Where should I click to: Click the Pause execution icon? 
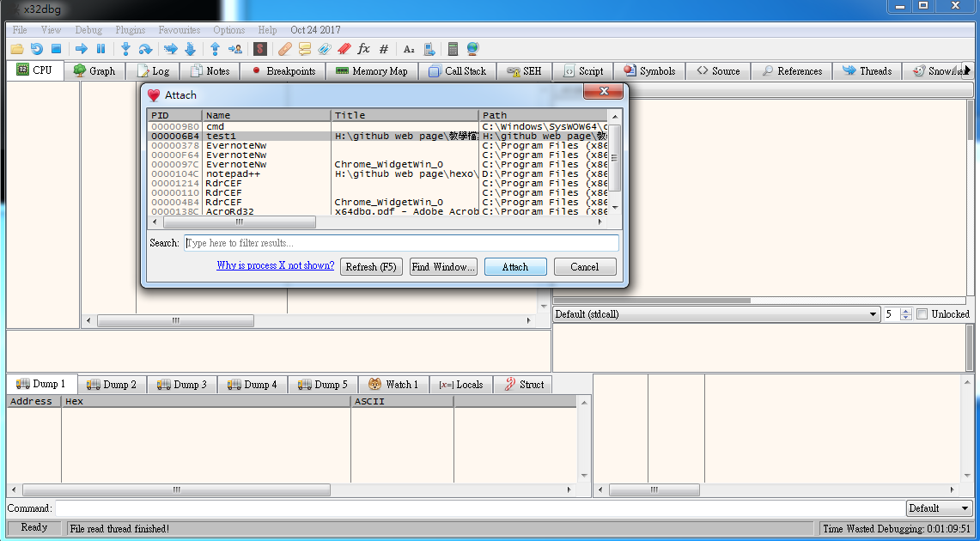tap(100, 49)
